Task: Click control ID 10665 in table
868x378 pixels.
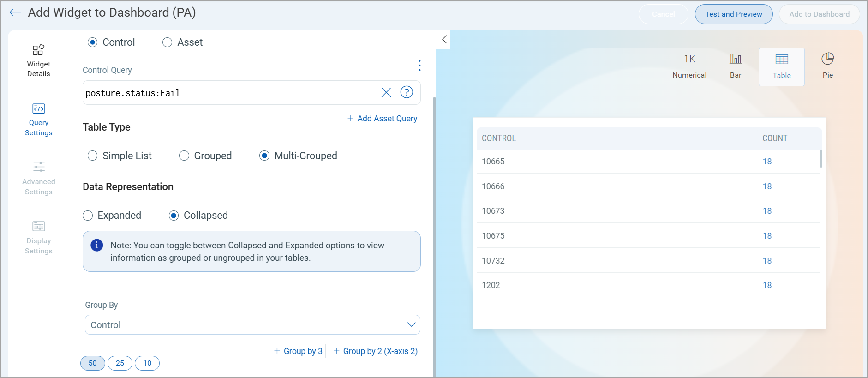Action: pyautogui.click(x=493, y=162)
